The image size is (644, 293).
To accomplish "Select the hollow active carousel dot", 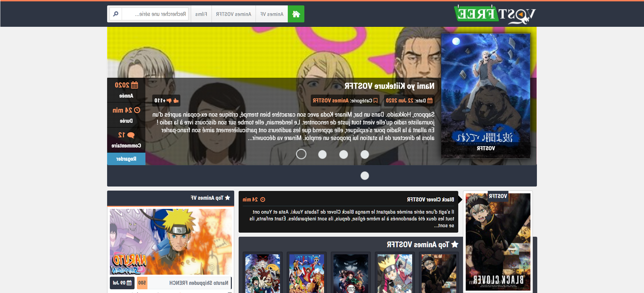I will [x=301, y=154].
